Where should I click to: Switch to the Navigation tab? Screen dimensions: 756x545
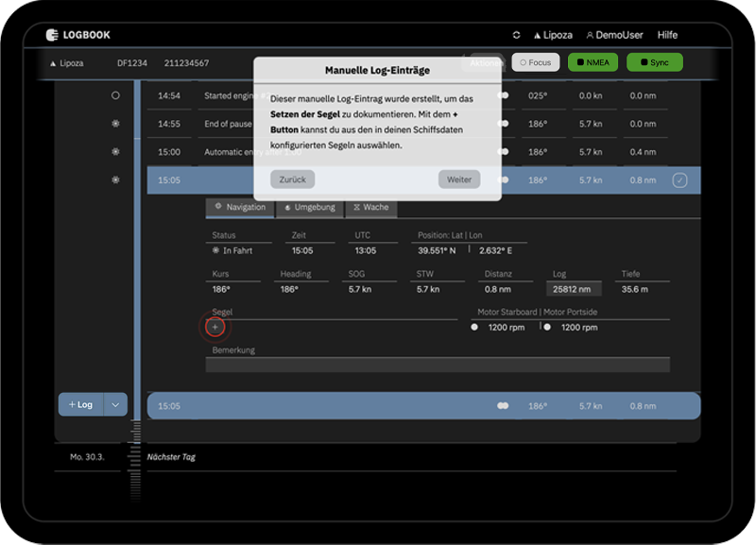coord(240,208)
